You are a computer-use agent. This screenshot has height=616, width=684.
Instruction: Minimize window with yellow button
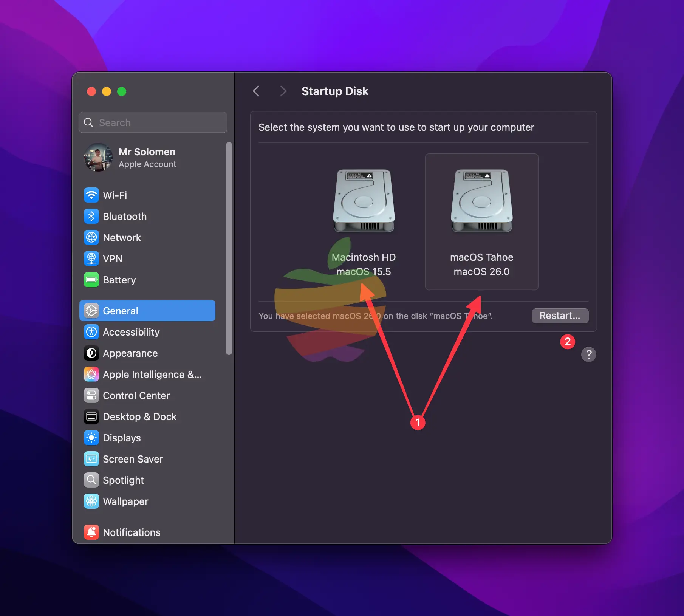pyautogui.click(x=107, y=91)
